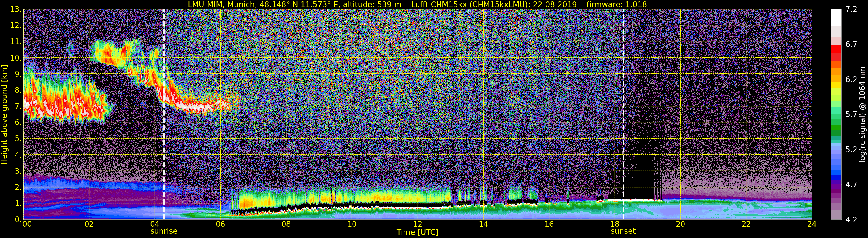Click the '4.' height axis tick label
868x238 pixels.
pyautogui.click(x=18, y=155)
